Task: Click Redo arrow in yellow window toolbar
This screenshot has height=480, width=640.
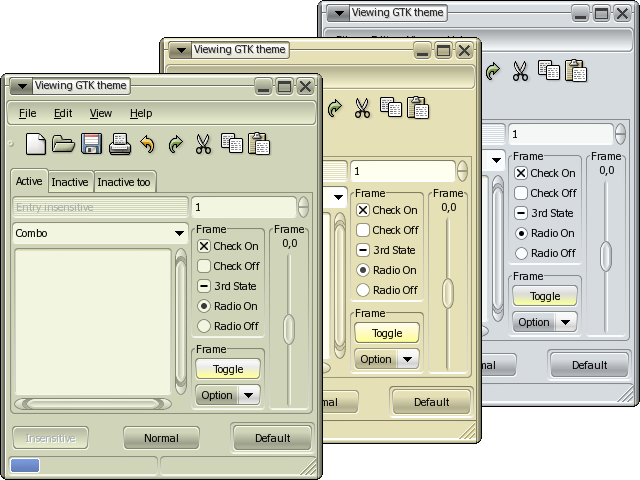Action: [x=335, y=109]
